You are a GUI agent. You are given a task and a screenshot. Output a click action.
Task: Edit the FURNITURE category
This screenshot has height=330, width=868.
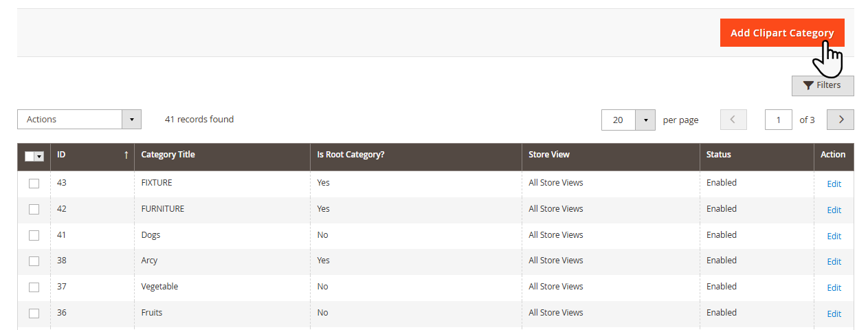[x=834, y=210]
